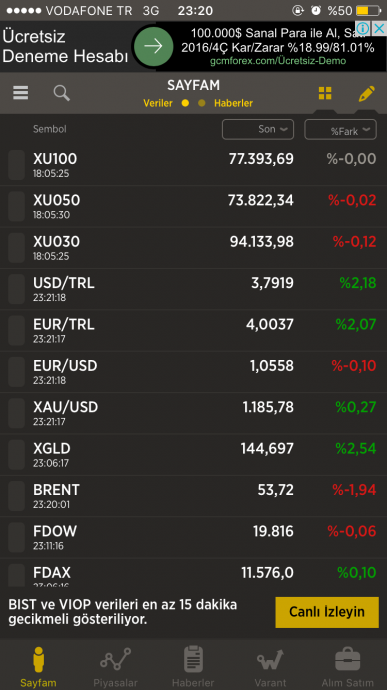Screen dimensions: 387x690
Task: Select the XAU/USD quote row
Action: click(x=193, y=413)
